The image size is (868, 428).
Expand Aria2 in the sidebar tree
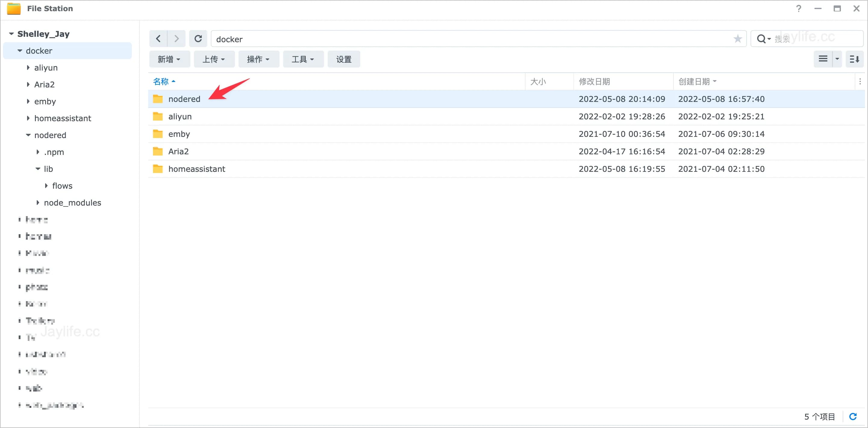point(28,84)
